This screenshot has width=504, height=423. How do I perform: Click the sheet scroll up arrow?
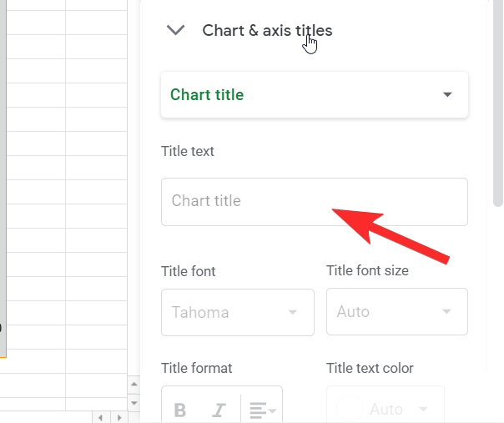point(133,384)
